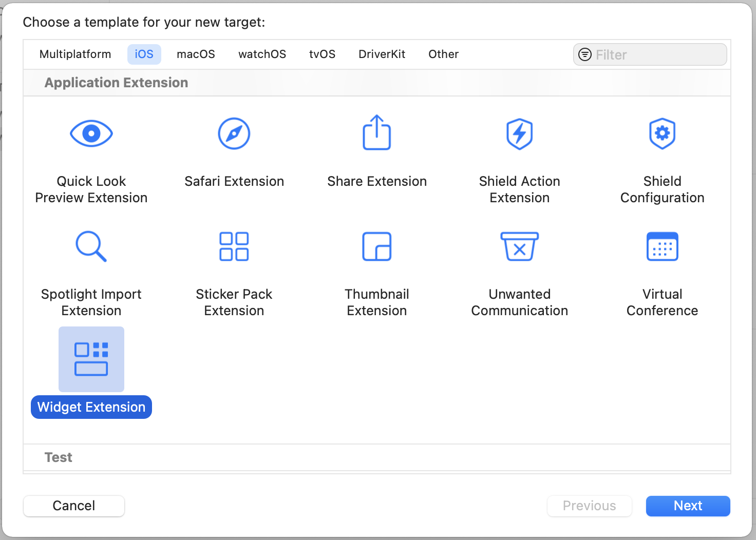Screen dimensions: 756x540
Task: Open the watchOS templates tab
Action: [x=262, y=54]
